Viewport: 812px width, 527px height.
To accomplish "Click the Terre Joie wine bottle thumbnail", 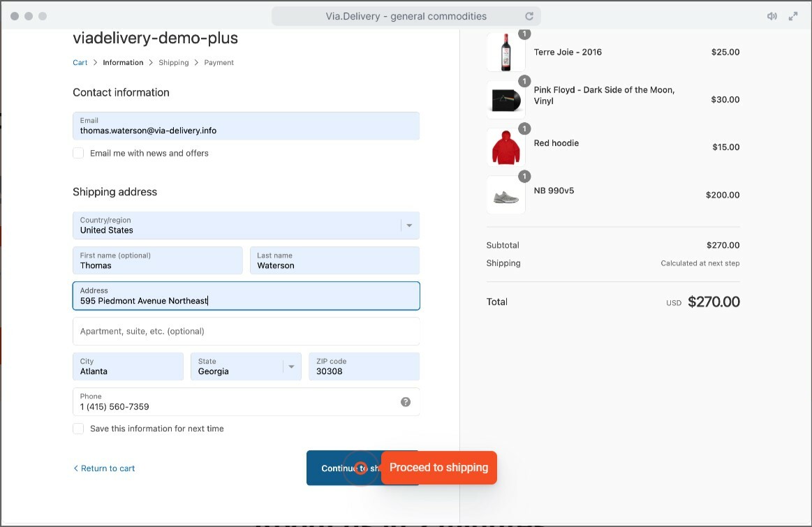I will tap(505, 52).
